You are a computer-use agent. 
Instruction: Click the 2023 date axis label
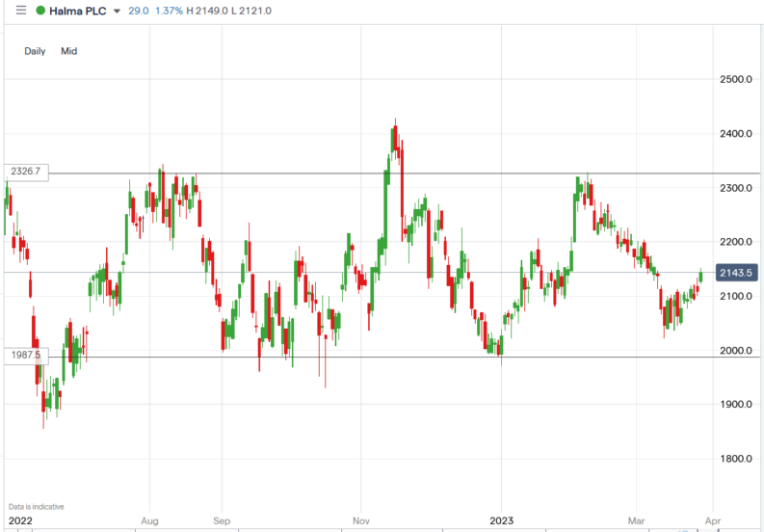[x=501, y=521]
